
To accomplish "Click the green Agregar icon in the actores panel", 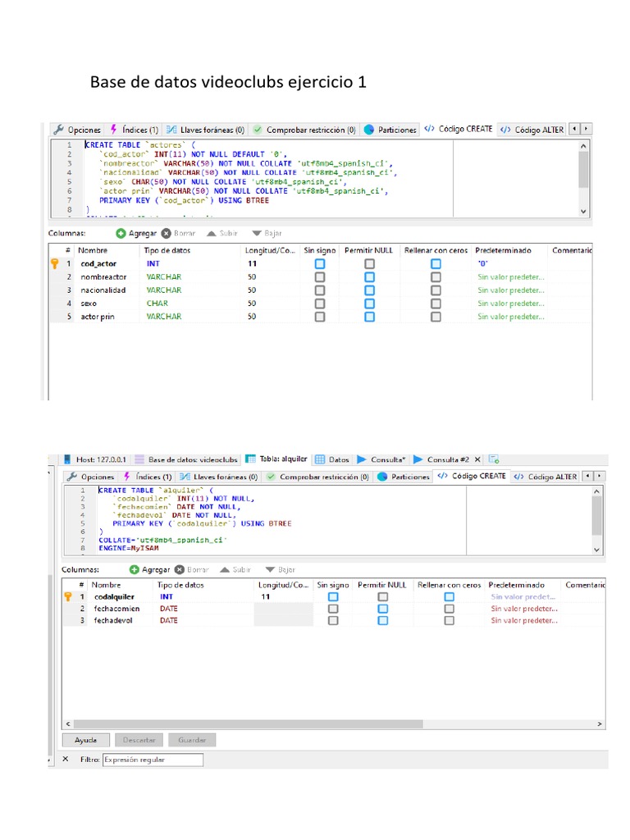I will 121,234.
